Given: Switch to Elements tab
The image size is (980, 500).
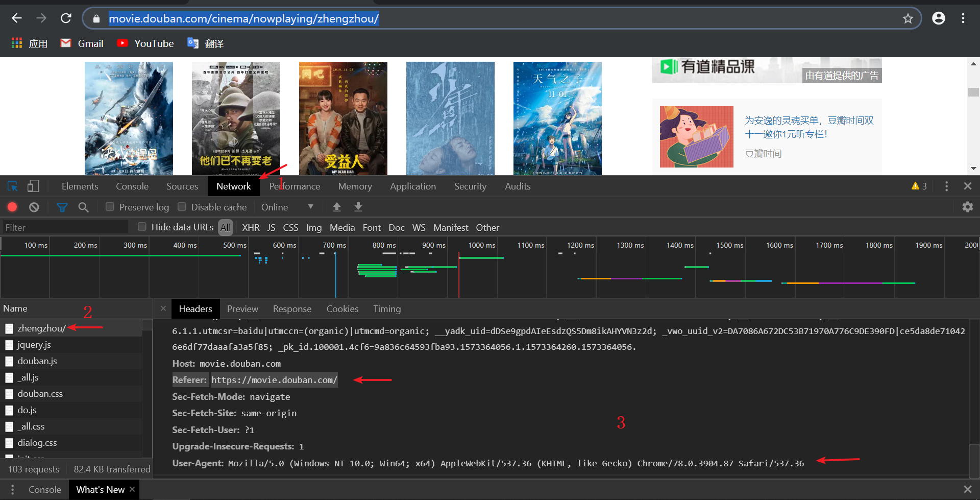Looking at the screenshot, I should click(80, 186).
